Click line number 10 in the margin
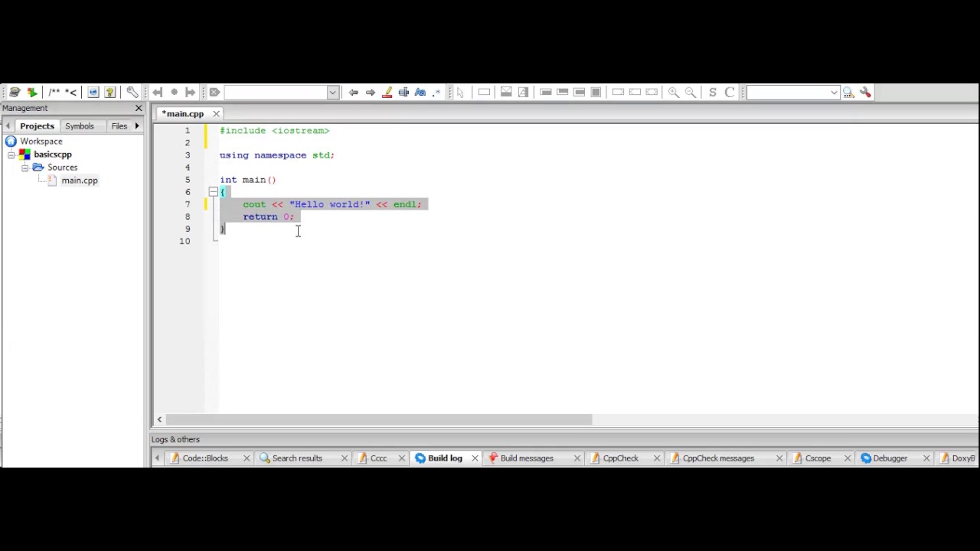The width and height of the screenshot is (980, 551). pyautogui.click(x=185, y=241)
